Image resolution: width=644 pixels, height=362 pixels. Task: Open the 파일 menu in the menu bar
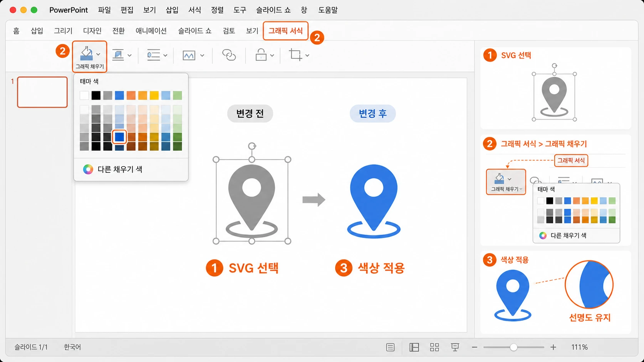104,10
